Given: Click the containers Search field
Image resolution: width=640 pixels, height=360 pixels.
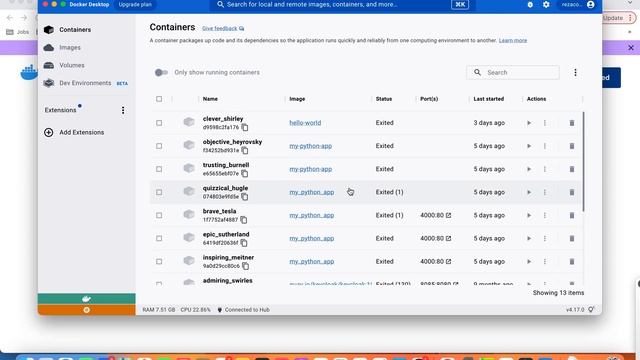Looking at the screenshot, I should point(513,72).
